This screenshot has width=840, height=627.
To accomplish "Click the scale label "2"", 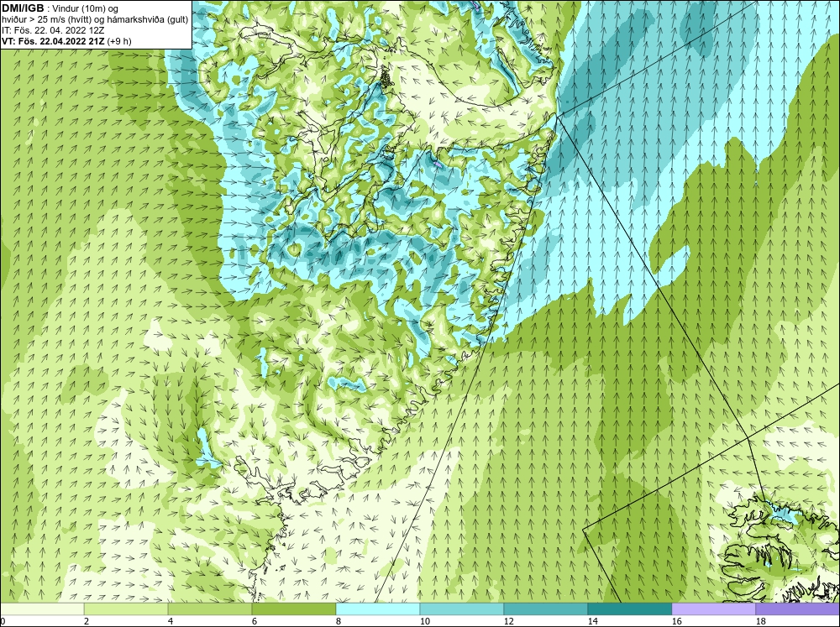I will click(87, 621).
